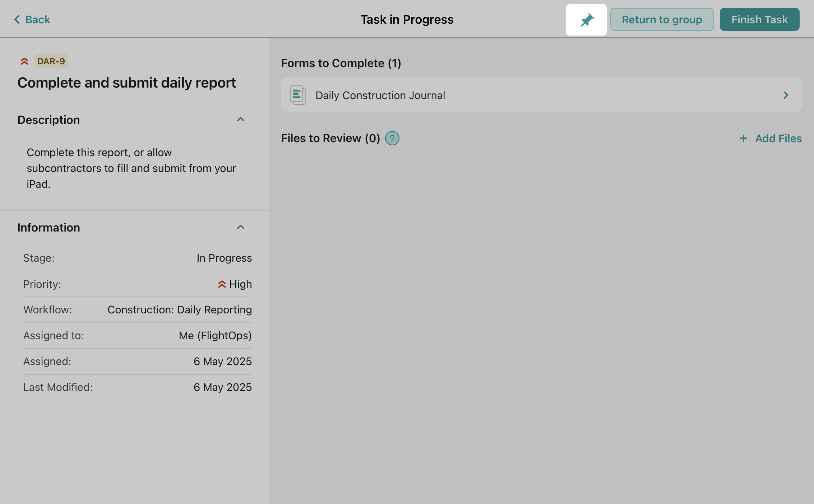The image size is (814, 504).
Task: Click the help question mark icon
Action: (392, 138)
